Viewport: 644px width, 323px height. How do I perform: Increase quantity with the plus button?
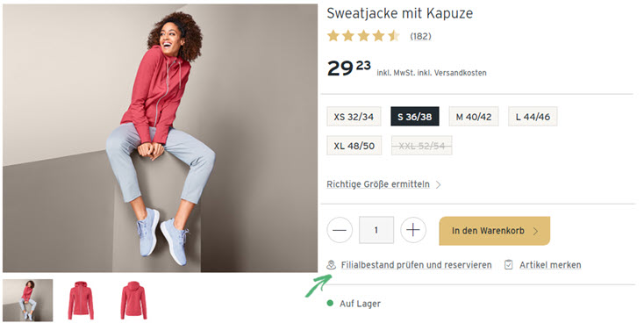[x=412, y=230]
